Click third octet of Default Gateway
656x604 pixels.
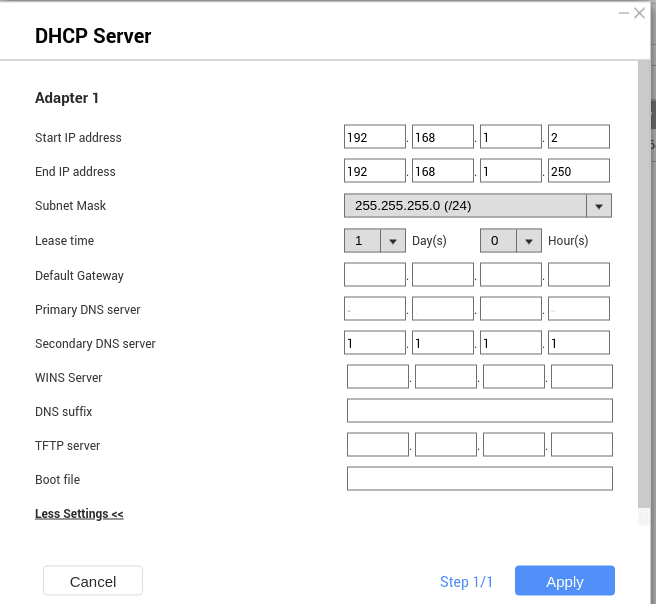click(510, 274)
